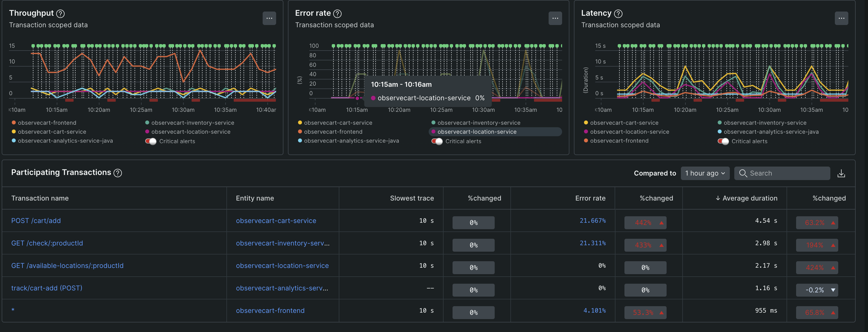Open Error rate chart ellipsis menu
The height and width of the screenshot is (332, 868).
point(555,18)
